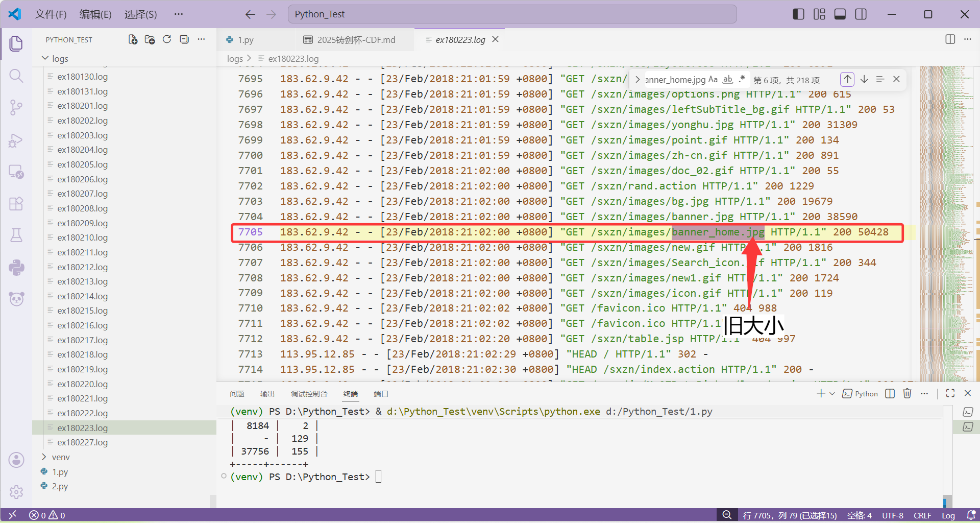
Task: Open the Python environments view
Action: 16,267
